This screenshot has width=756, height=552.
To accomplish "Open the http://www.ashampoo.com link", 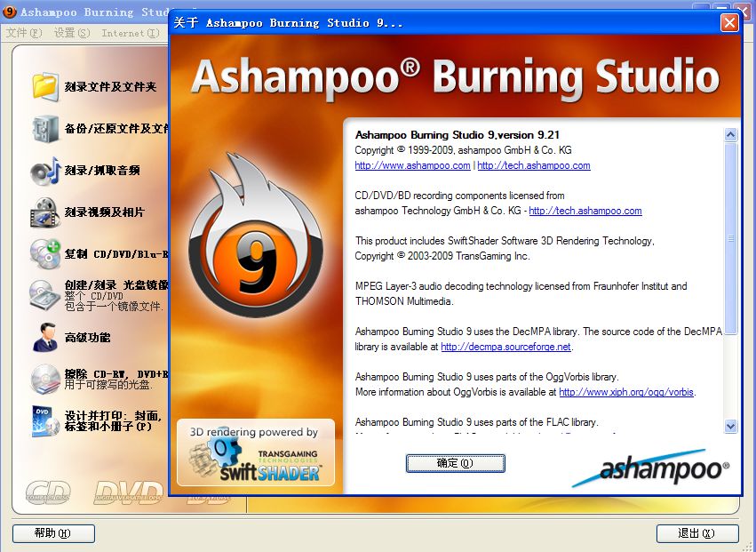I will tap(413, 165).
